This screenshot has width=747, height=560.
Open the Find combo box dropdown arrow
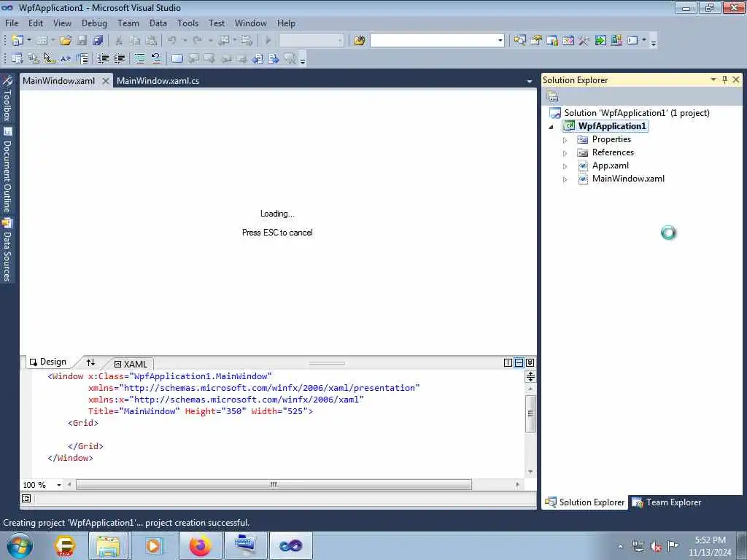pos(500,41)
